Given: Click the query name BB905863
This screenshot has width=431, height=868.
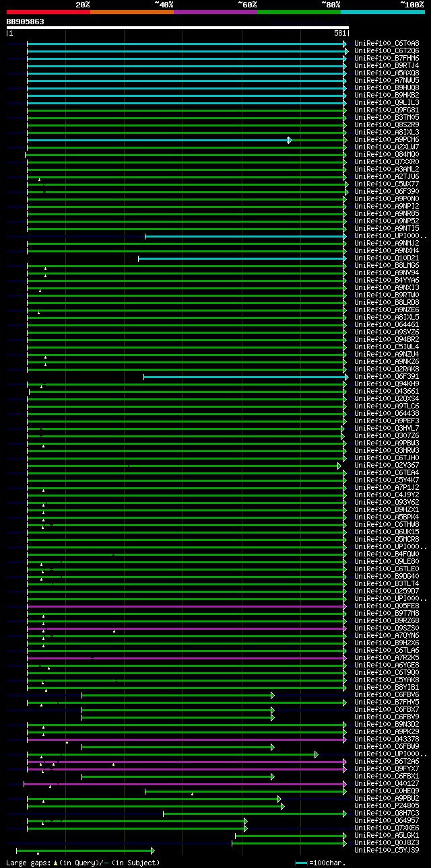Looking at the screenshot, I should coord(26,22).
